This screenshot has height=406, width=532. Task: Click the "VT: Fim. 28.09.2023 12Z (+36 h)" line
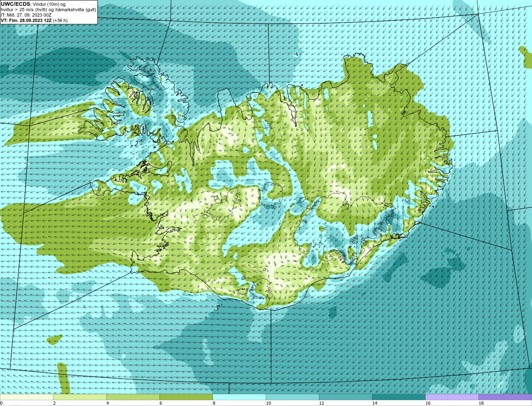[34, 20]
